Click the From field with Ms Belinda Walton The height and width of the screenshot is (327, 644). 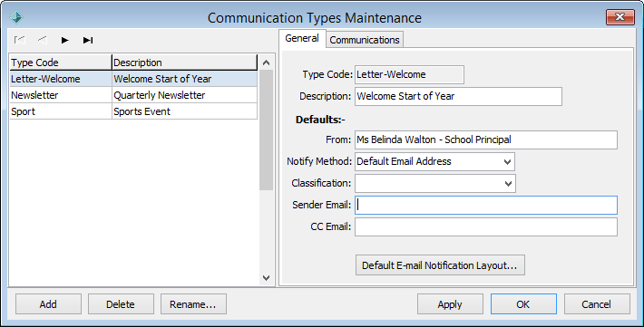[x=486, y=139]
